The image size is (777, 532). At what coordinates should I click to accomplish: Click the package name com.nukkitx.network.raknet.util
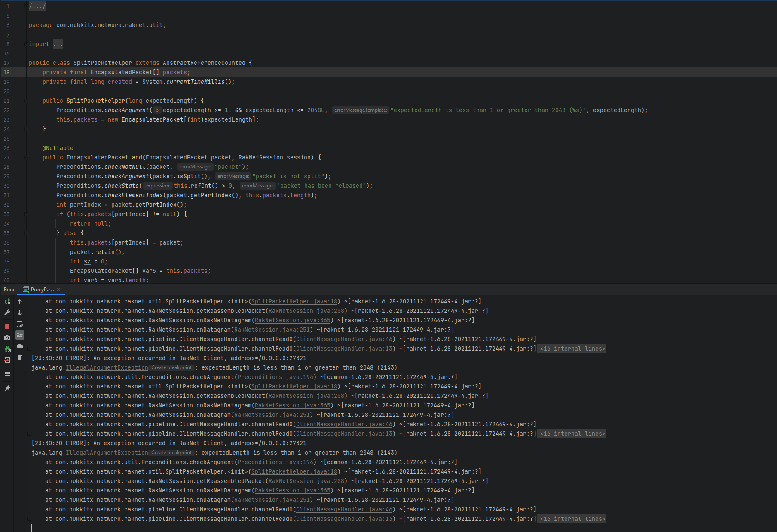click(110, 25)
